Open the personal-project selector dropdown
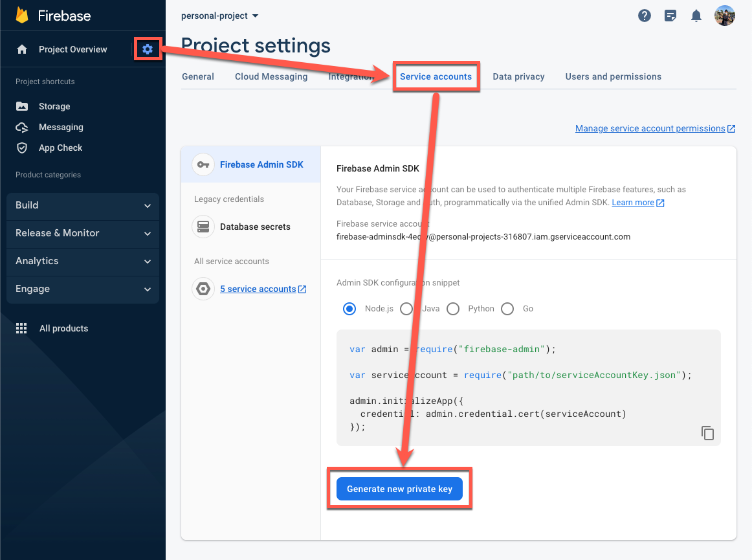 [219, 16]
